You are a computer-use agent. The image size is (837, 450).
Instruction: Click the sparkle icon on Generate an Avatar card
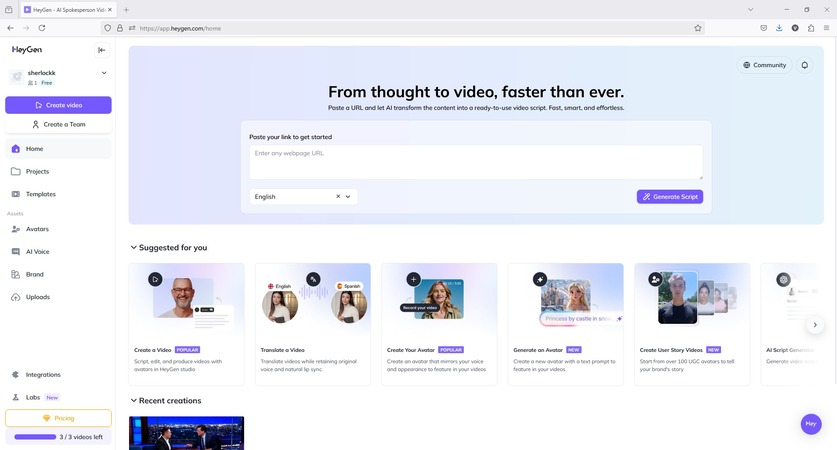(540, 279)
